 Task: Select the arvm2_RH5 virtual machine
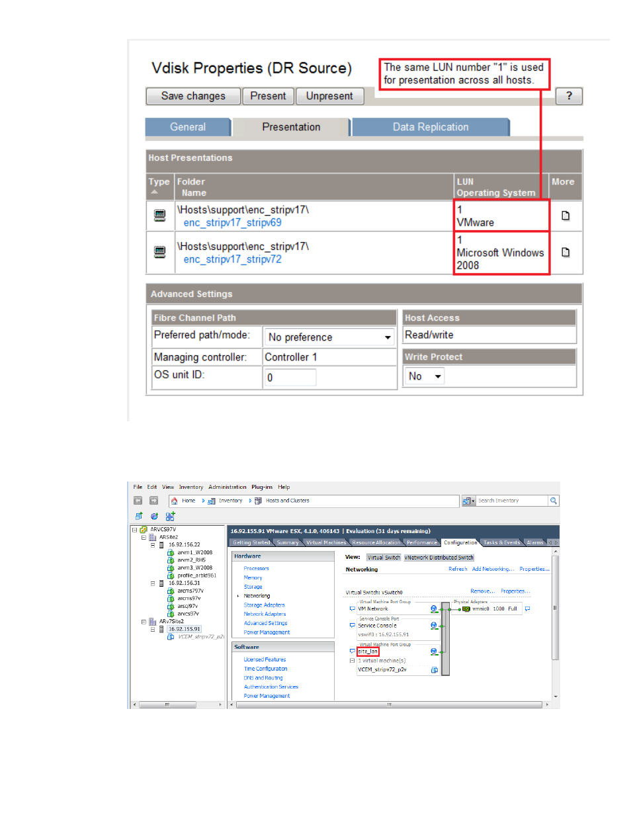(191, 560)
